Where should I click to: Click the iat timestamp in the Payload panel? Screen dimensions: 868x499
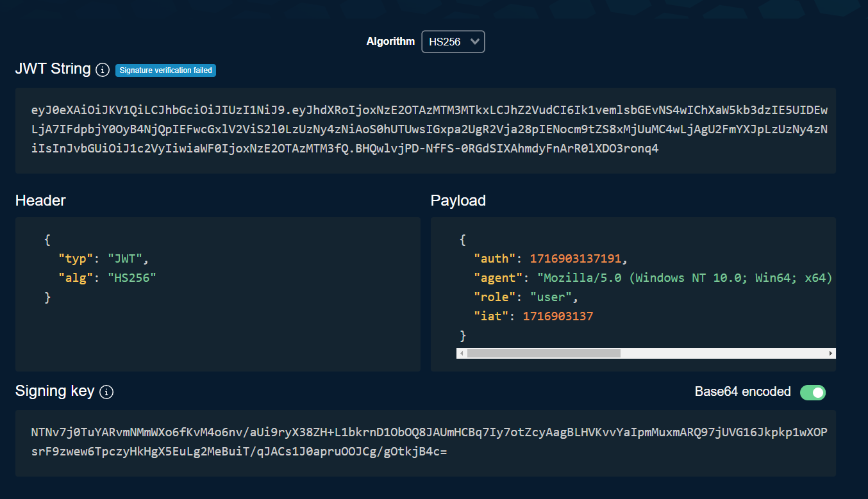[557, 316]
